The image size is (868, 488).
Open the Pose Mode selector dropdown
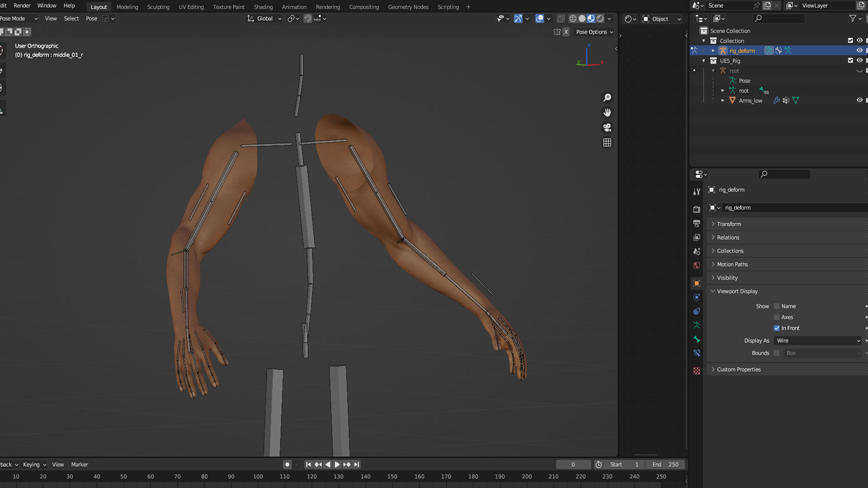(x=19, y=19)
